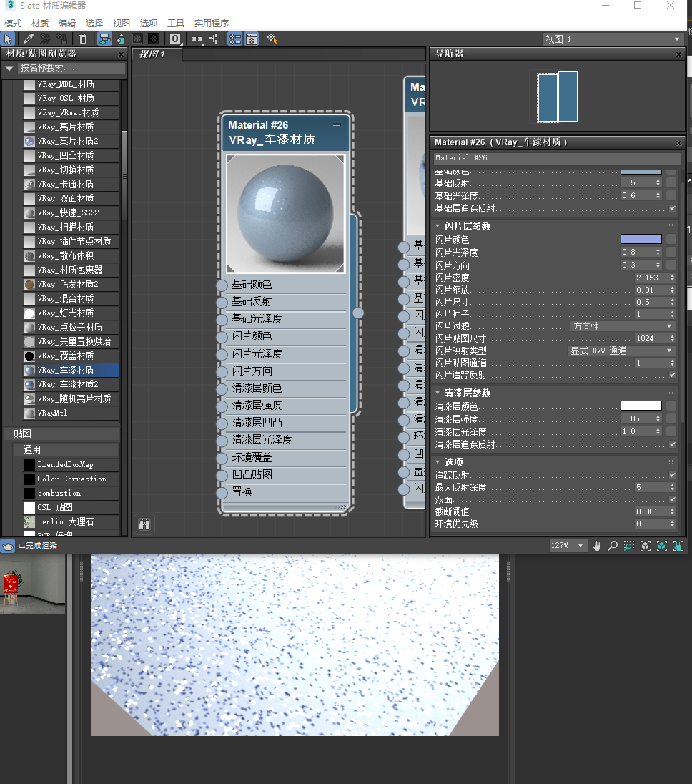Screen dimensions: 692x784
Task: Select VRay_混合材质 in material list
Action: (x=66, y=298)
